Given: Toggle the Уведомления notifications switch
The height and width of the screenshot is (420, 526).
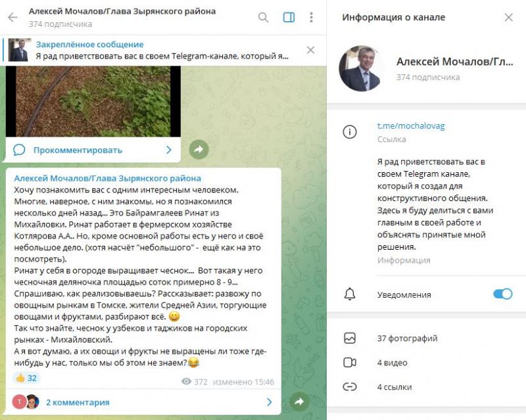Looking at the screenshot, I should point(502,294).
